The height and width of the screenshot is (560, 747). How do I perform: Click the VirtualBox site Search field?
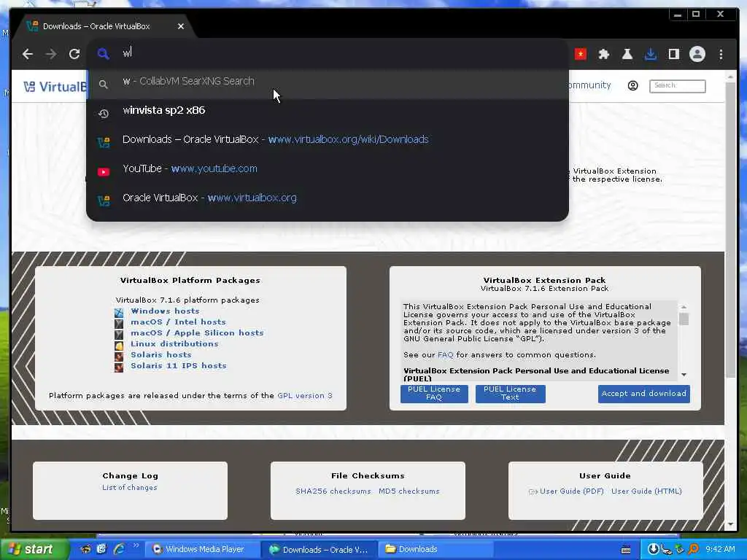(677, 86)
